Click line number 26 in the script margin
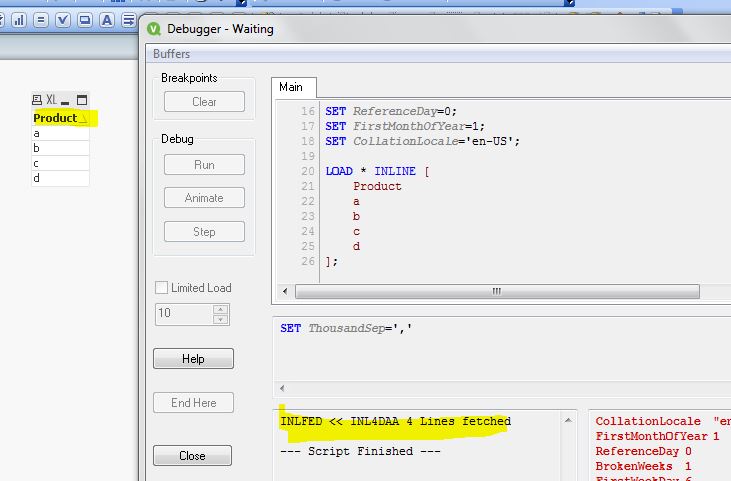This screenshot has height=481, width=731. click(x=308, y=261)
